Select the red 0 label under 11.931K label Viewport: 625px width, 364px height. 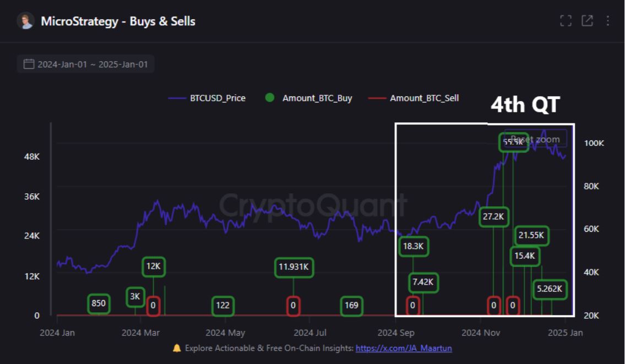coord(294,306)
